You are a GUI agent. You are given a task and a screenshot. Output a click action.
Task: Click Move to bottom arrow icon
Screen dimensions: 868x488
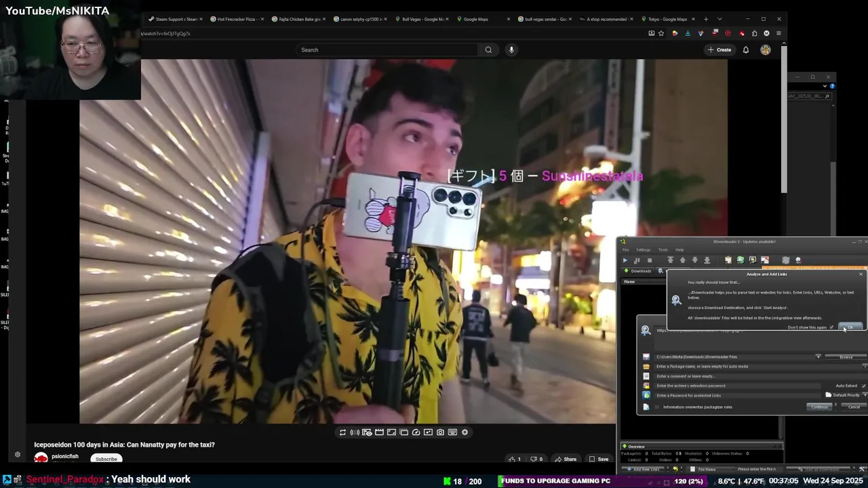pos(707,260)
